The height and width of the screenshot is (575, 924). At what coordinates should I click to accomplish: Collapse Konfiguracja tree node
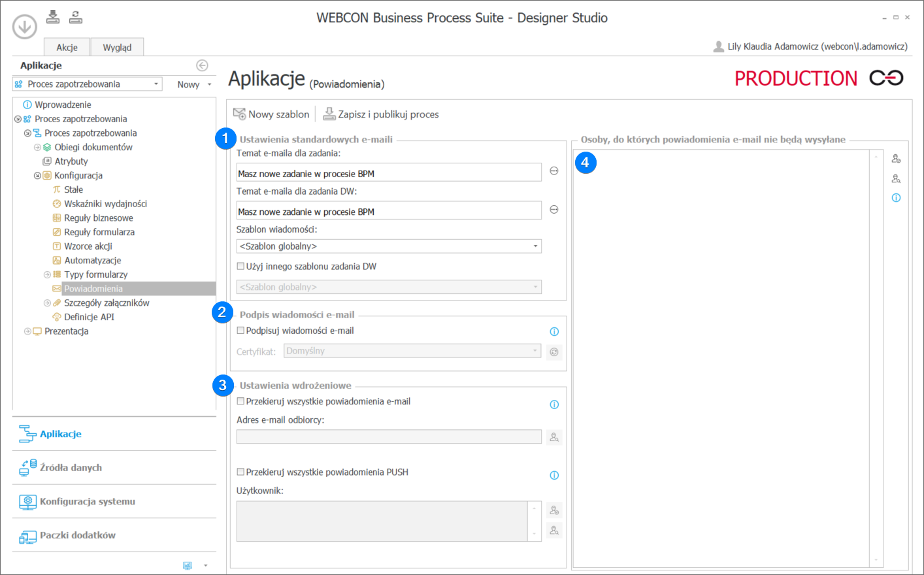pos(37,176)
